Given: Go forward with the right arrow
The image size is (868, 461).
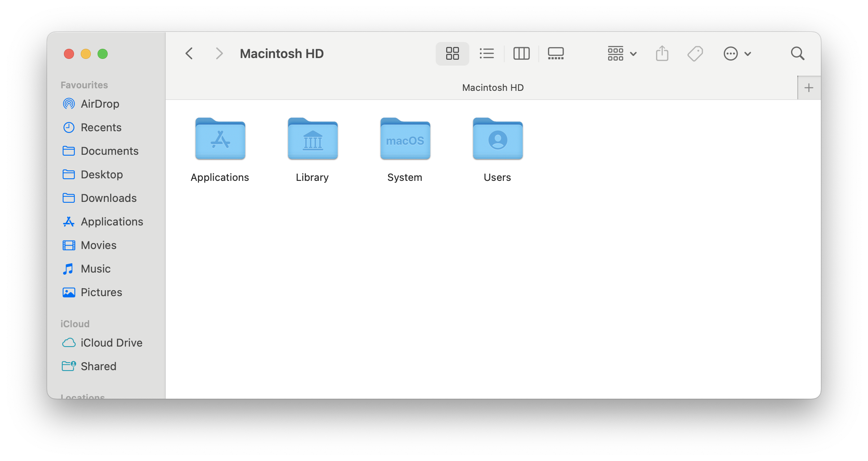Looking at the screenshot, I should 219,53.
